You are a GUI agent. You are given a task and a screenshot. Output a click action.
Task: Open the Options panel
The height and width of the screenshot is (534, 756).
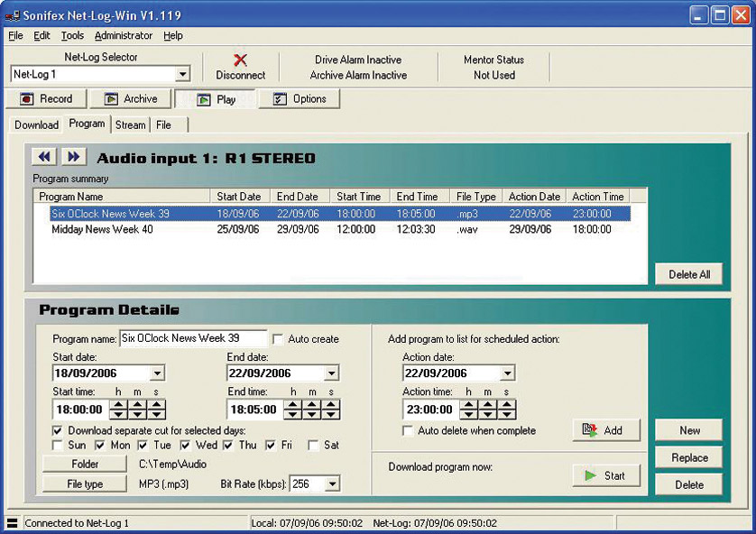pos(300,99)
